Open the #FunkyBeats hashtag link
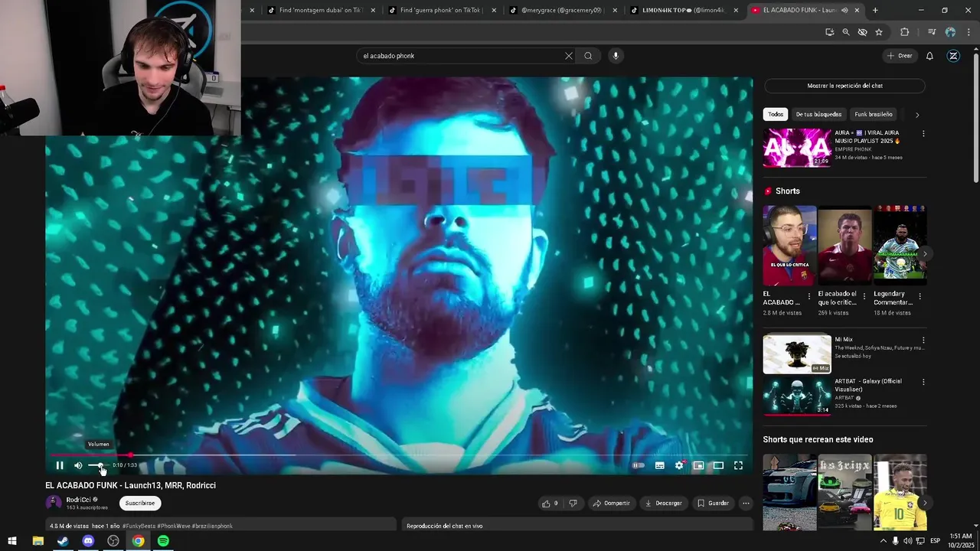980x551 pixels. click(x=140, y=526)
